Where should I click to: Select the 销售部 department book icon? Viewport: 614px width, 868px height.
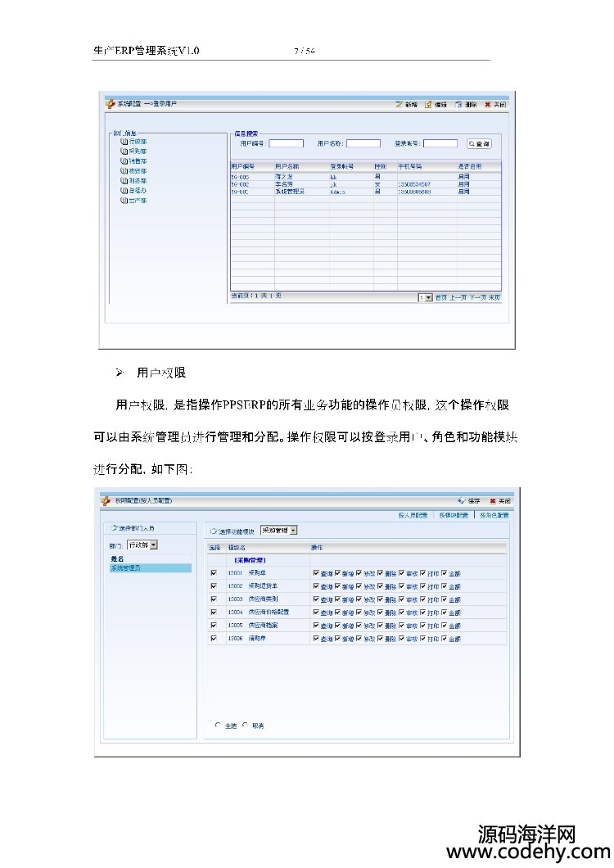pyautogui.click(x=124, y=161)
